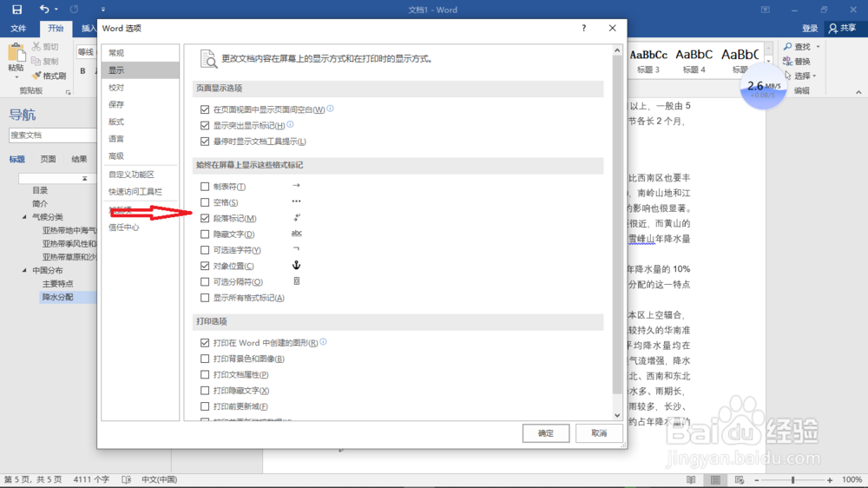
Task: Enable Tab characters (制表符) checkbox
Action: tap(205, 187)
